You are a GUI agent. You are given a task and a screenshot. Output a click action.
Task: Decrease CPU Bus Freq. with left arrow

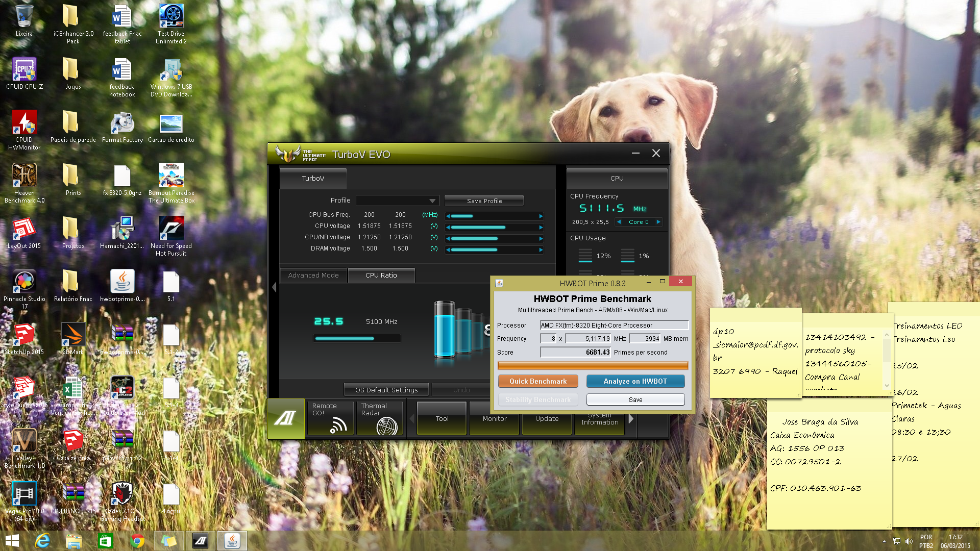(448, 216)
